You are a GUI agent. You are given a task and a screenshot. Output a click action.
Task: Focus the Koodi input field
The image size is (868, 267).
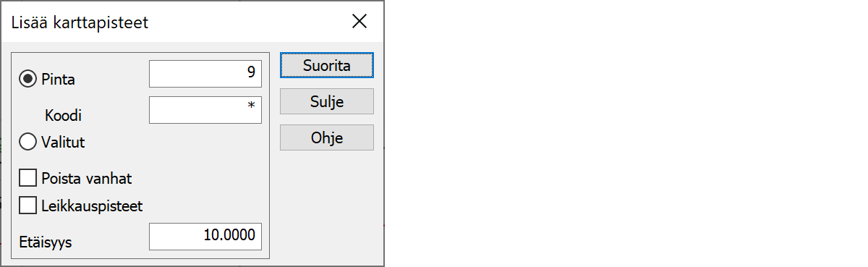coord(205,110)
